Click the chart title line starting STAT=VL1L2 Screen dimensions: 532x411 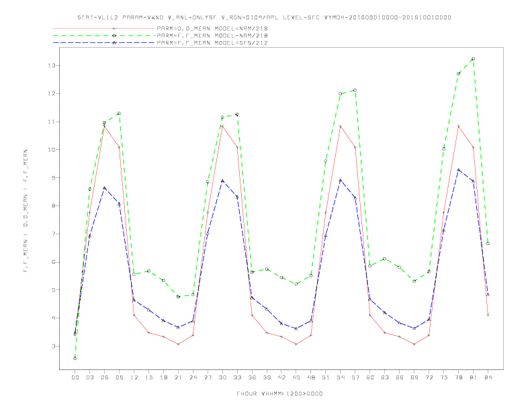pos(264,17)
